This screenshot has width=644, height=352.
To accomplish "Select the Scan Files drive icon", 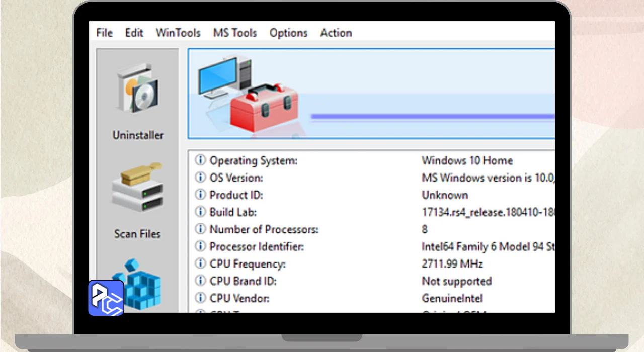I will point(137,187).
